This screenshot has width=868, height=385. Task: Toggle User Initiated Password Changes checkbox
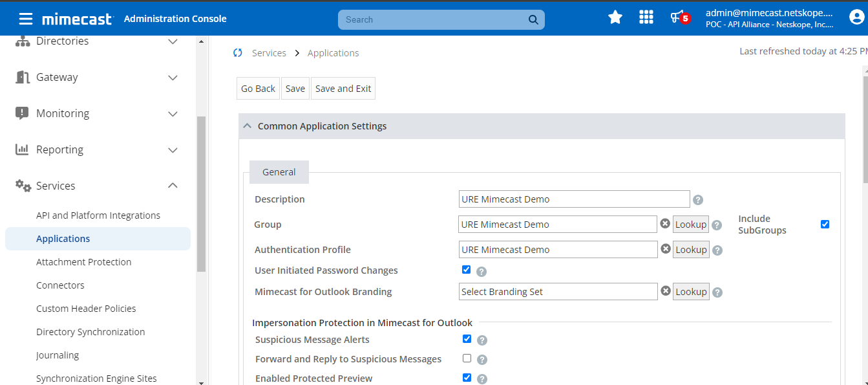pos(467,270)
